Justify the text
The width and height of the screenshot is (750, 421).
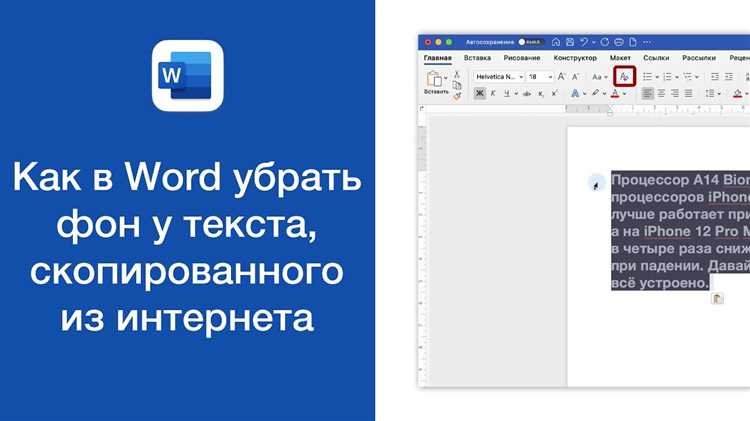(688, 93)
